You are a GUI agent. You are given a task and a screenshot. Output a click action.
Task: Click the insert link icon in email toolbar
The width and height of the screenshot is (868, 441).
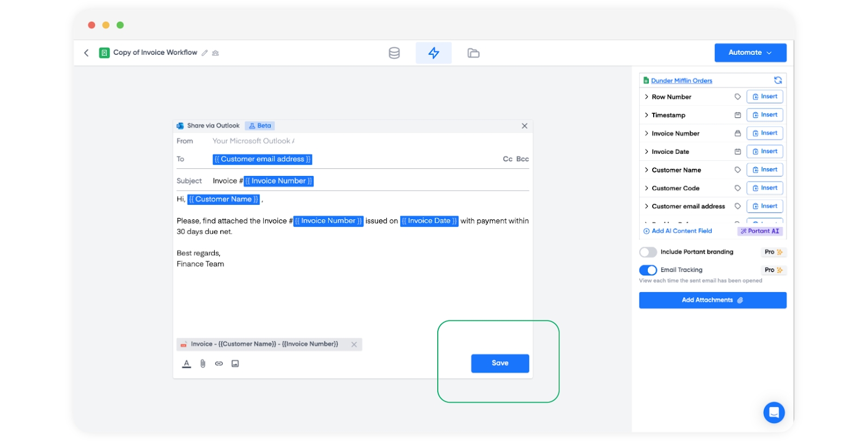219,364
